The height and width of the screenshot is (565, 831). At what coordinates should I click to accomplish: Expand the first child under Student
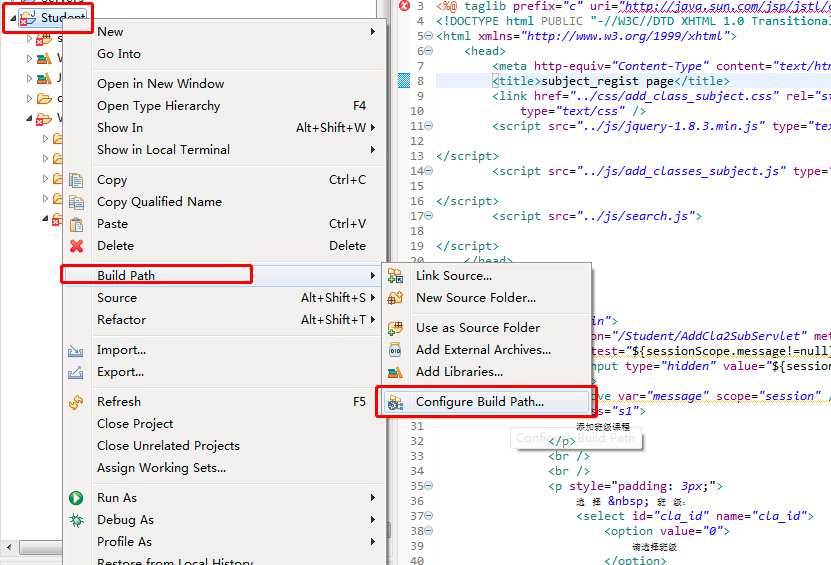(x=30, y=38)
